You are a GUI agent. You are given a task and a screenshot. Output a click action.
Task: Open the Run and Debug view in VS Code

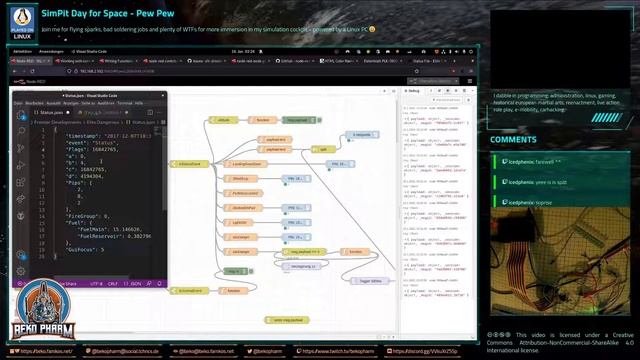click(21, 165)
